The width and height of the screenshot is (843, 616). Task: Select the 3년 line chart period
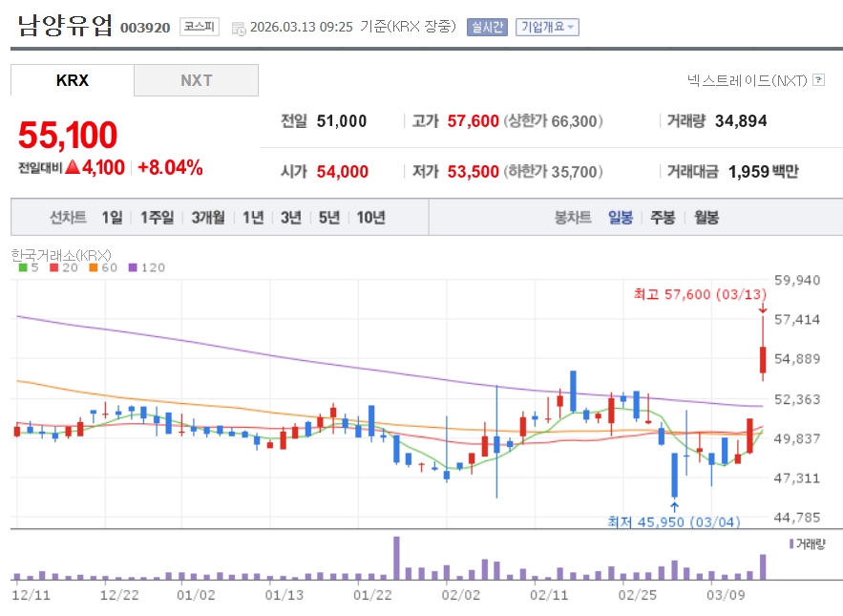point(291,218)
